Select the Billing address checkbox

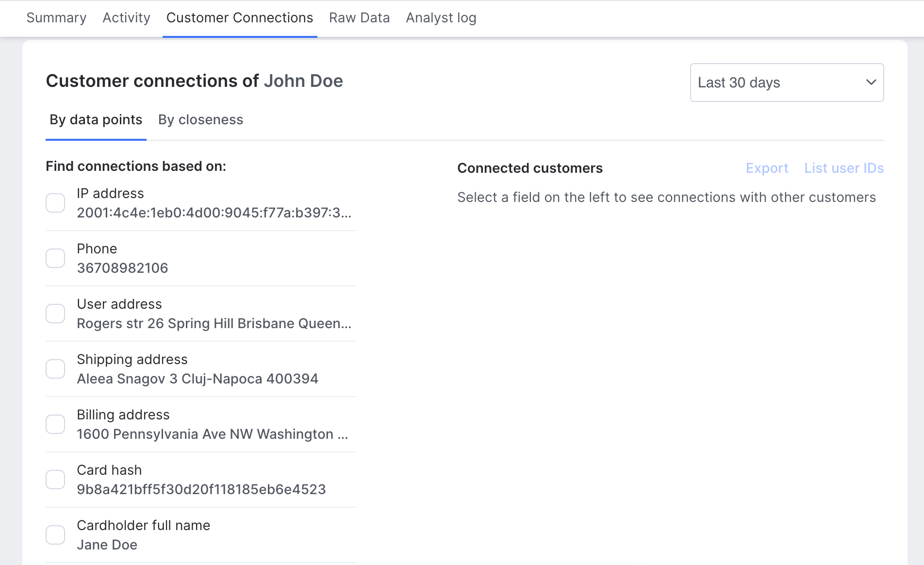pyautogui.click(x=55, y=424)
